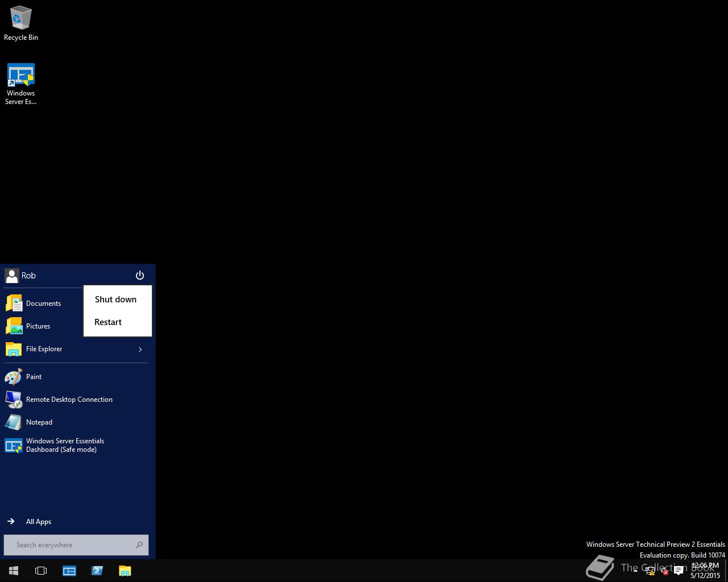Show hidden tray icons arrow
The height and width of the screenshot is (582, 728).
coord(635,571)
